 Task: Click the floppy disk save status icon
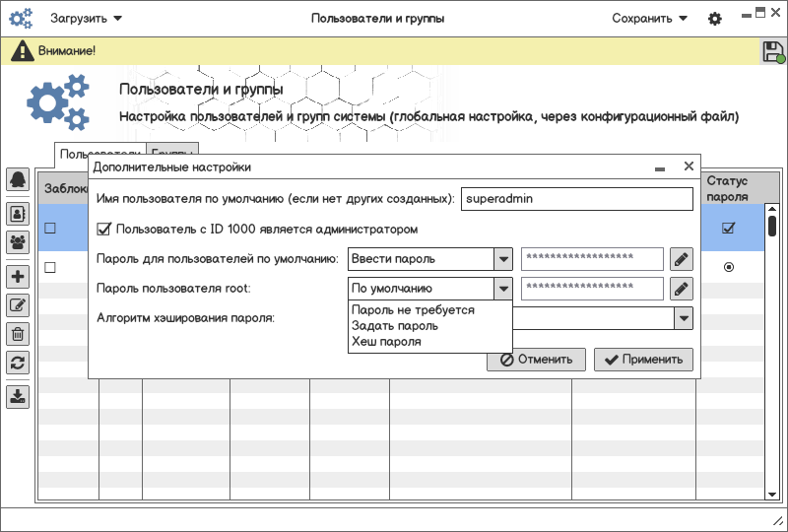(773, 53)
